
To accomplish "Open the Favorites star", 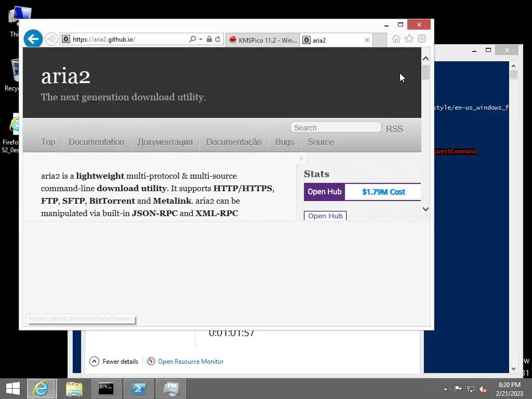I will tap(409, 38).
